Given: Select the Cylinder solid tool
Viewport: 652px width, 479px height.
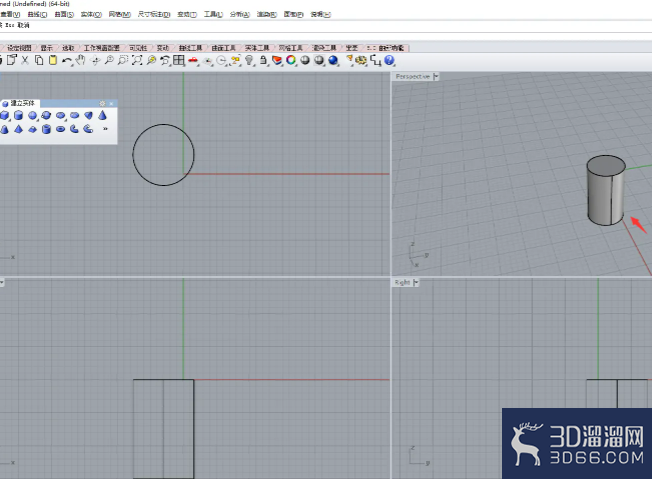Looking at the screenshot, I should (18, 116).
